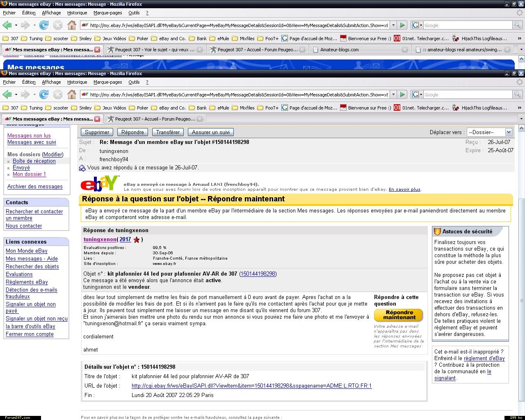The height and width of the screenshot is (420, 525).
Task: Open 'Tuning' bookmark folder in front window
Action: coord(32,108)
